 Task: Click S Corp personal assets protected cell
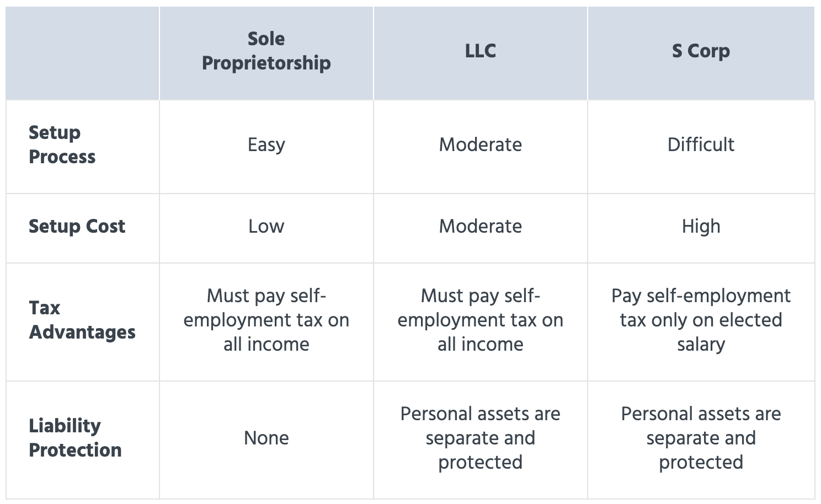click(701, 438)
